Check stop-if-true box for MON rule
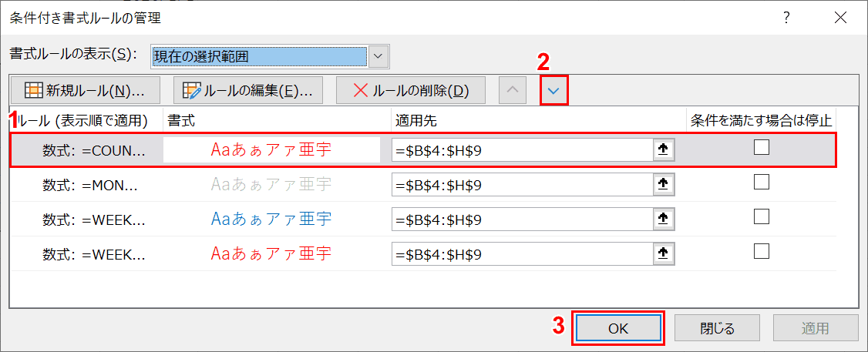 coord(762,182)
